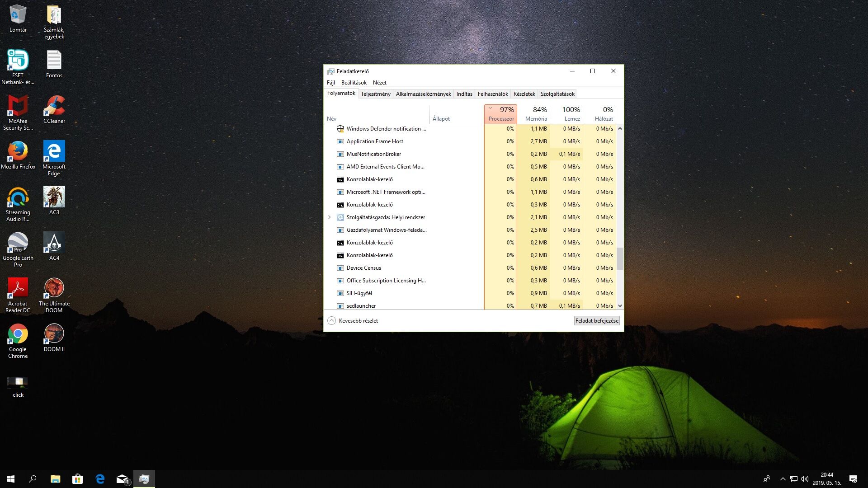Image resolution: width=868 pixels, height=488 pixels.
Task: Click the Feladat befejezése button
Action: pyautogui.click(x=596, y=321)
